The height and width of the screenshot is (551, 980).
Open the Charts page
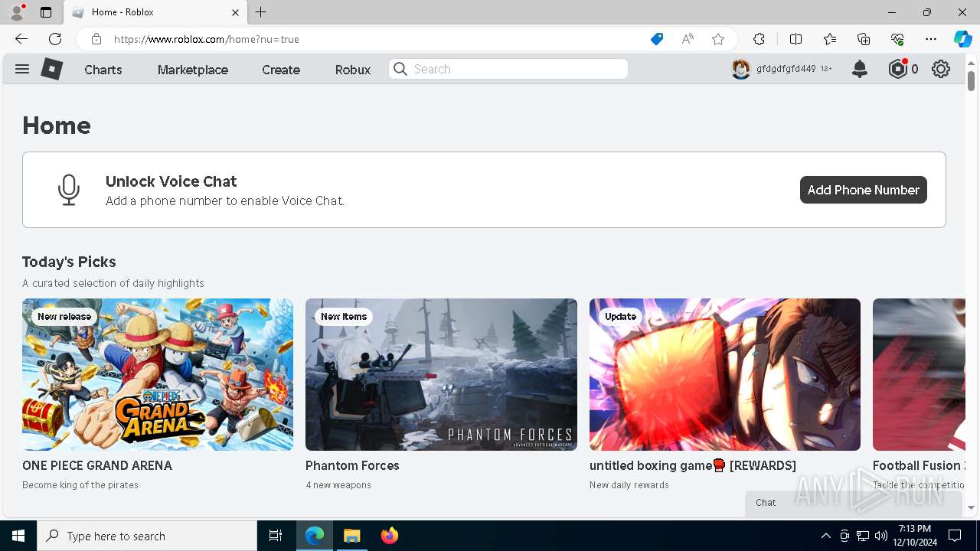103,70
